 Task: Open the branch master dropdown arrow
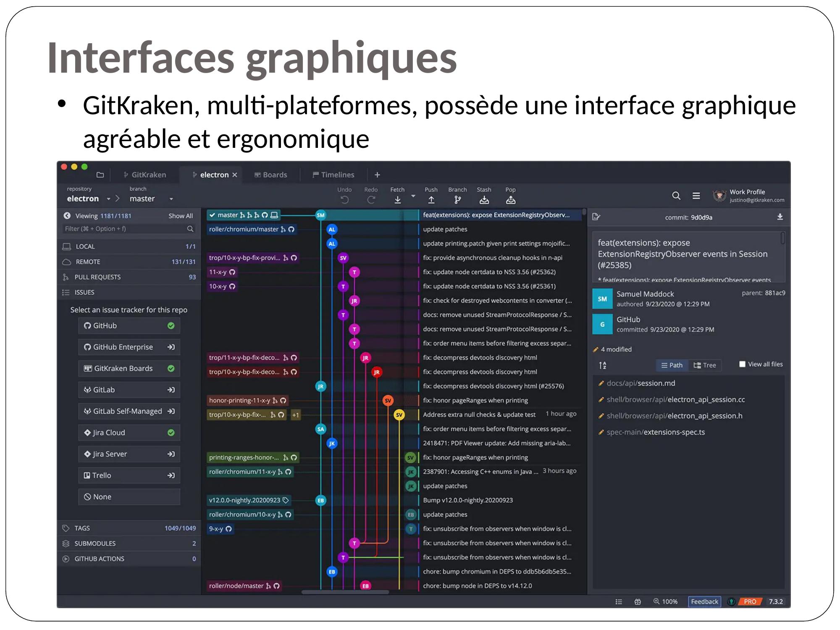pyautogui.click(x=171, y=199)
